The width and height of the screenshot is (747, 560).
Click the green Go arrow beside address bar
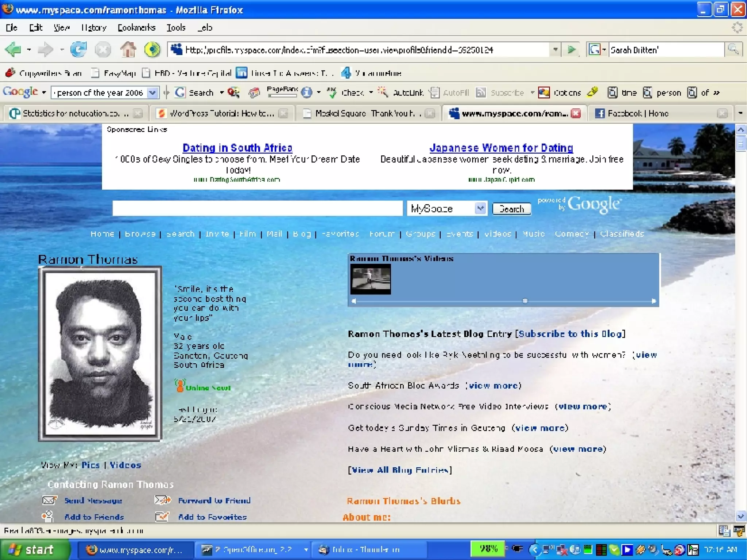click(572, 50)
